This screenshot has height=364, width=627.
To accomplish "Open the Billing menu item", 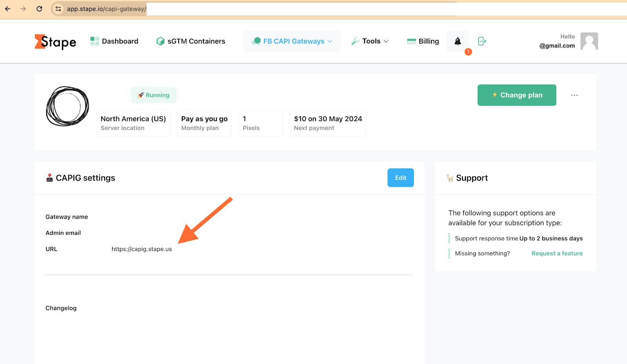I will pyautogui.click(x=423, y=41).
